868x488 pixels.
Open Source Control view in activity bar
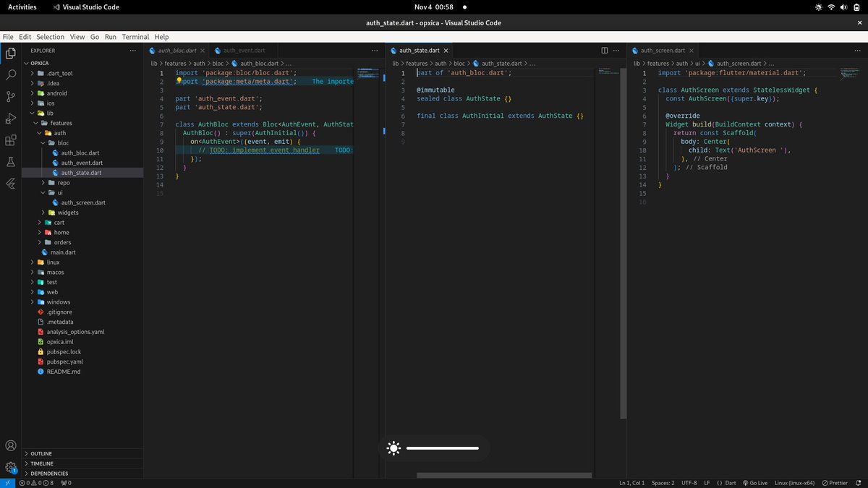(11, 96)
